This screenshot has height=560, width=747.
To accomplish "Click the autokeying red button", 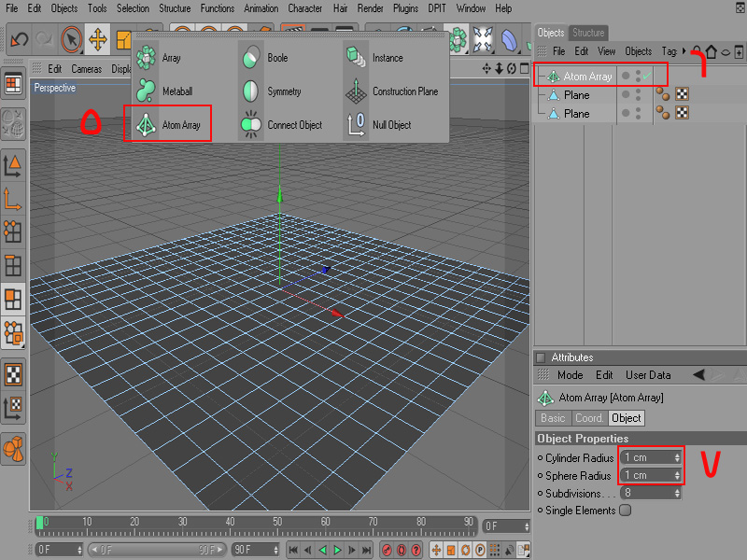I will click(402, 550).
